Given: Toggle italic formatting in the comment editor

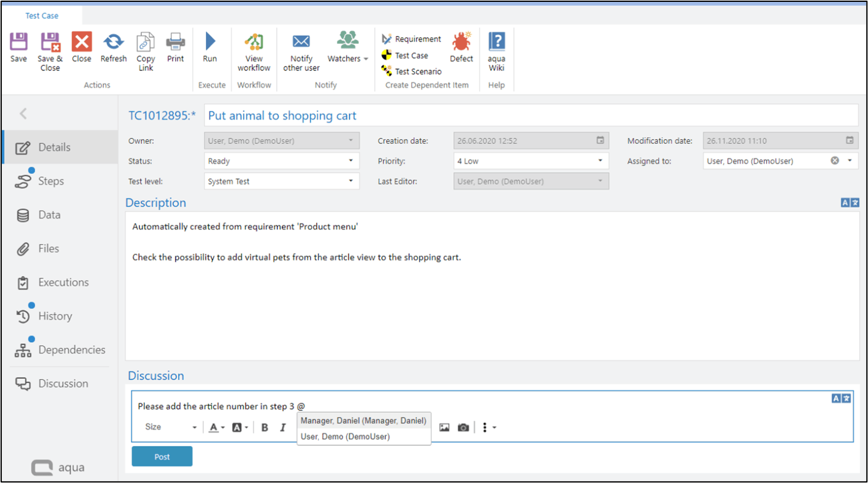Looking at the screenshot, I should (283, 427).
